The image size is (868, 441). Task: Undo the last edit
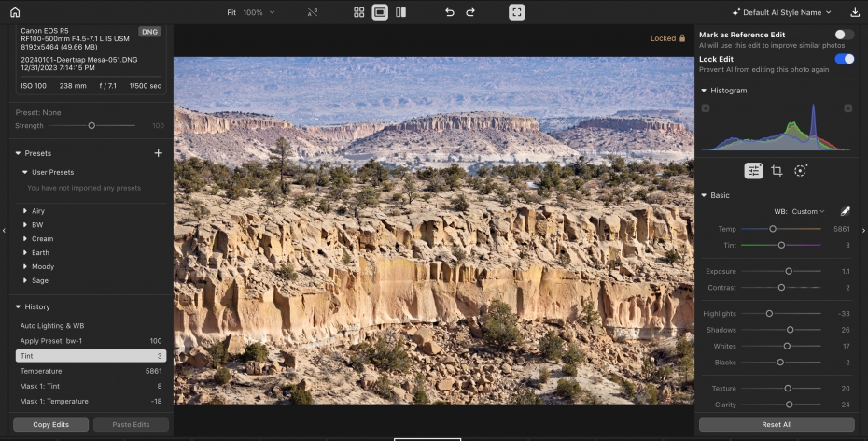[x=450, y=12]
